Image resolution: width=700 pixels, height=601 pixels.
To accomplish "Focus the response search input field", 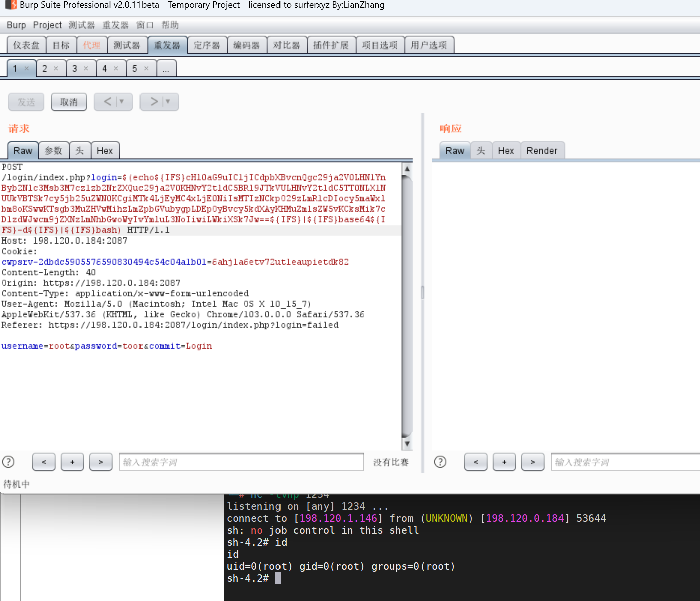I will click(626, 462).
